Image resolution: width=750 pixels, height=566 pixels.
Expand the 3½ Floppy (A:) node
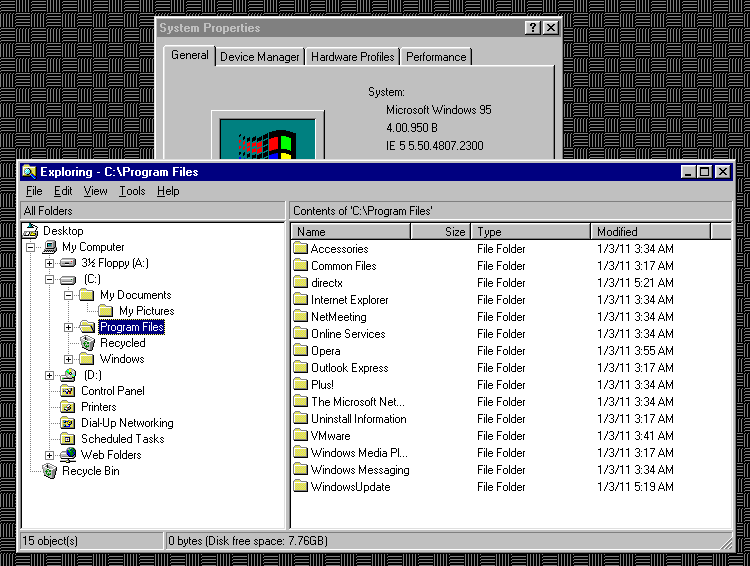50,263
